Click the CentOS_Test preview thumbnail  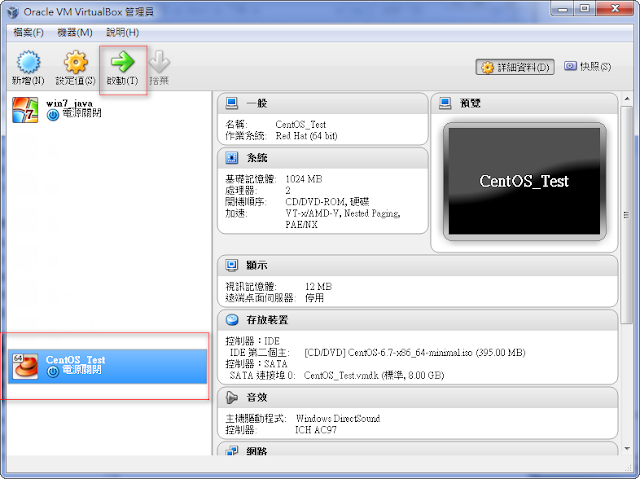click(524, 181)
